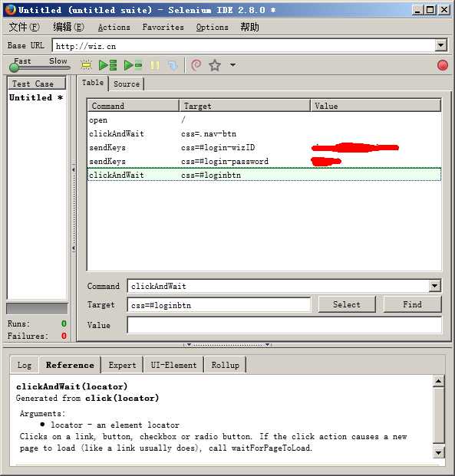
Task: Switch to the Source tab
Action: click(x=127, y=84)
